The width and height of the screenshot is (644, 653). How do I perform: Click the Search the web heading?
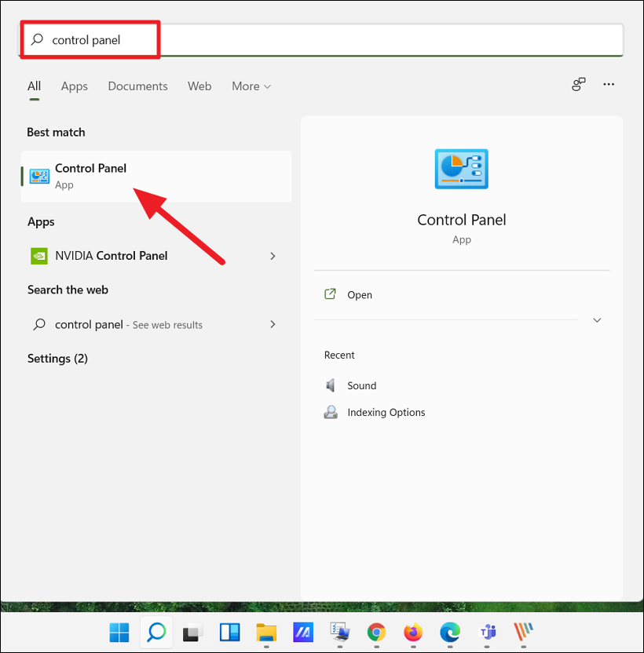[x=68, y=290]
